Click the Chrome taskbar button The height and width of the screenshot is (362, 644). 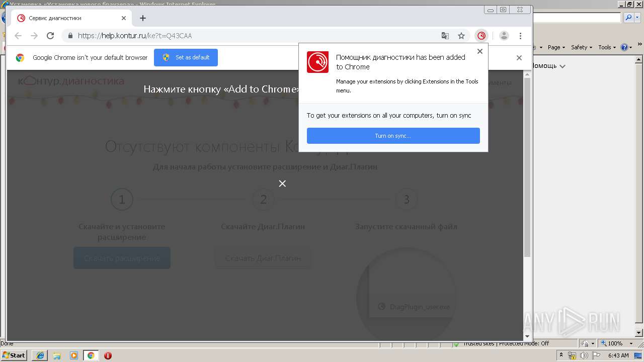91,355
